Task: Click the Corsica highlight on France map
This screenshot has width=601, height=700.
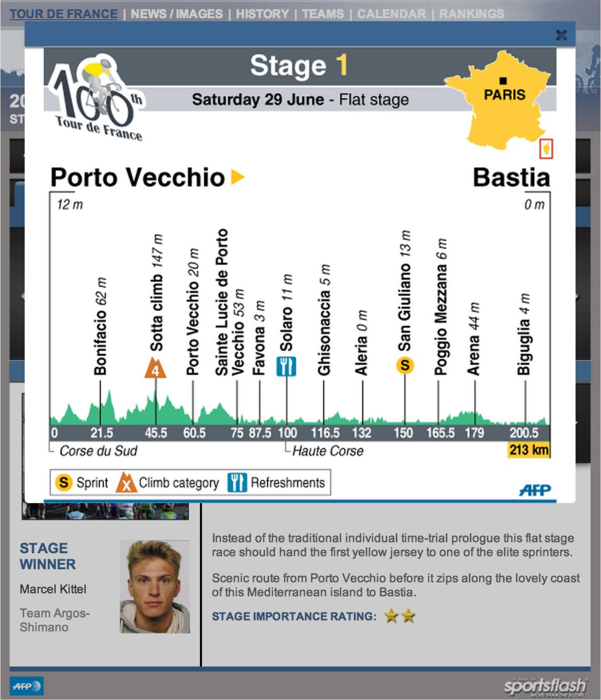Action: tap(546, 149)
